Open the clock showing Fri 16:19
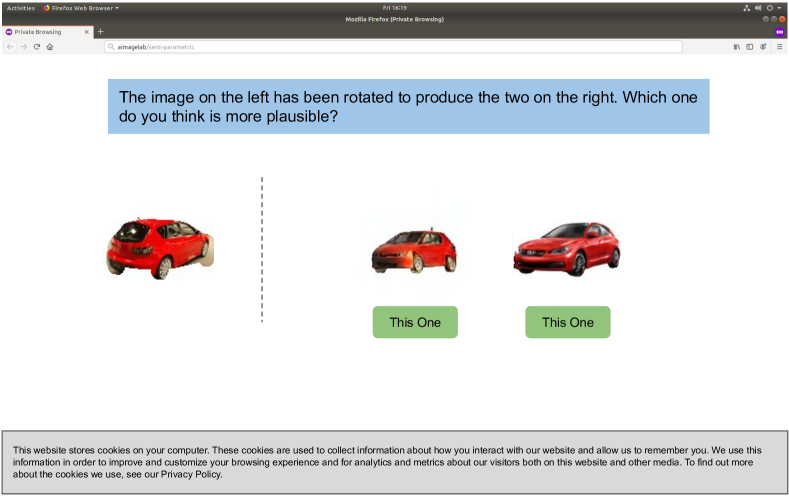The image size is (789, 496). coord(394,8)
